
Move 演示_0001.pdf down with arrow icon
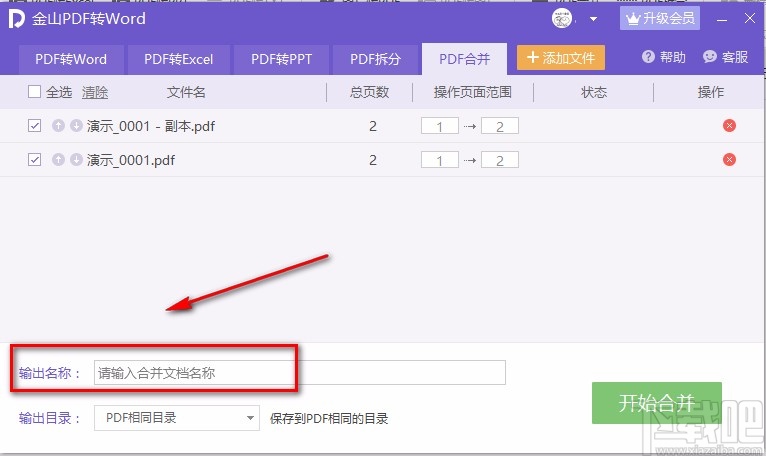click(x=76, y=160)
